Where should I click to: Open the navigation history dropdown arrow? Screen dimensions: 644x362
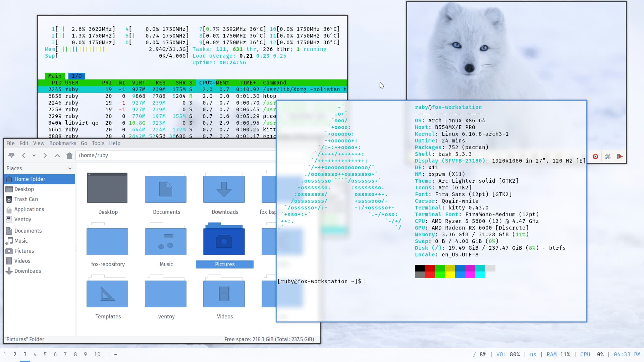[34, 156]
